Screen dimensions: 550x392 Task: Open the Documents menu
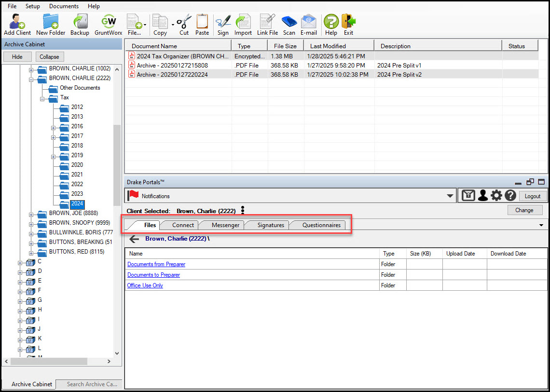(64, 6)
